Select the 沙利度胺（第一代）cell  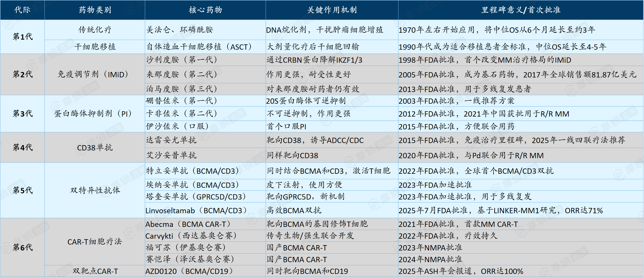(205, 60)
